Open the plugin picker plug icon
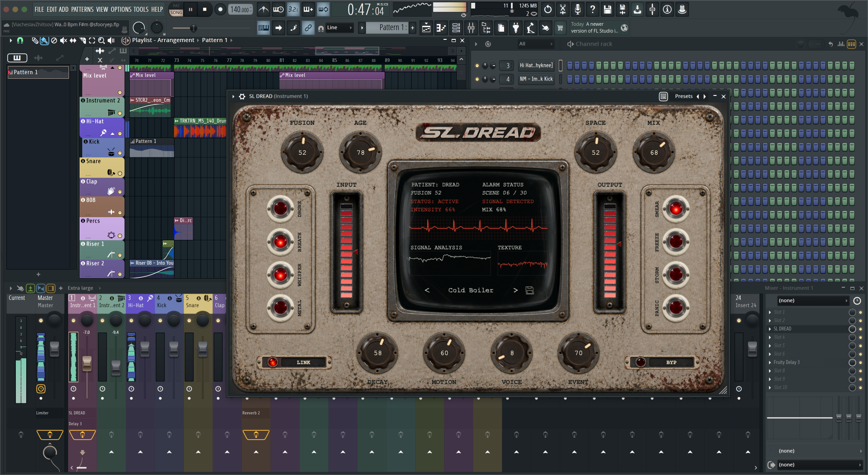 tap(516, 28)
